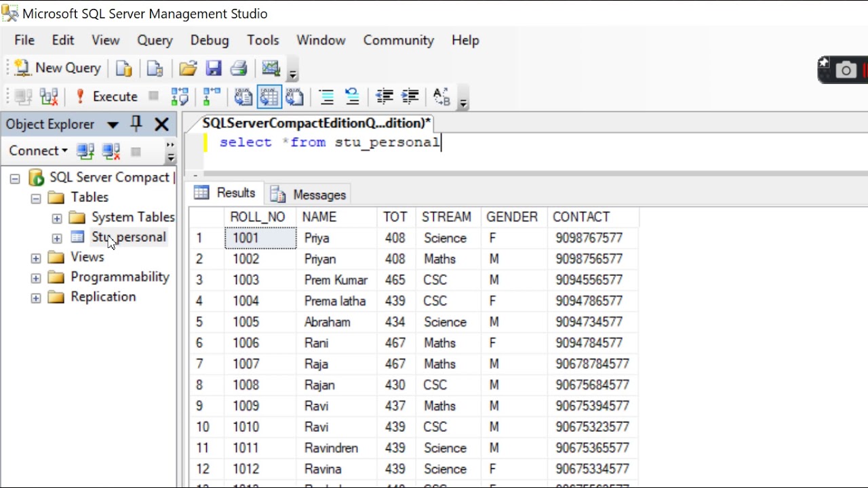Increase the line indent

tap(410, 97)
